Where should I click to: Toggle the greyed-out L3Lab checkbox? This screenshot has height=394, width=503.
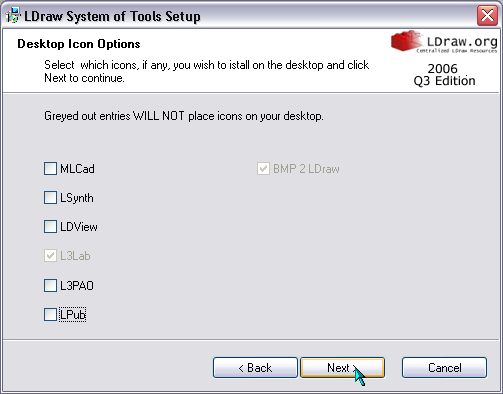tap(50, 256)
